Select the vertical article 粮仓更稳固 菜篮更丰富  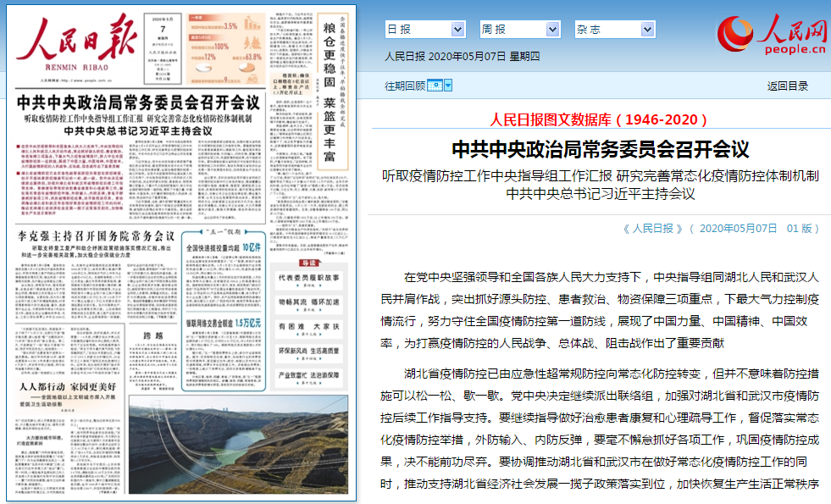[x=330, y=91]
